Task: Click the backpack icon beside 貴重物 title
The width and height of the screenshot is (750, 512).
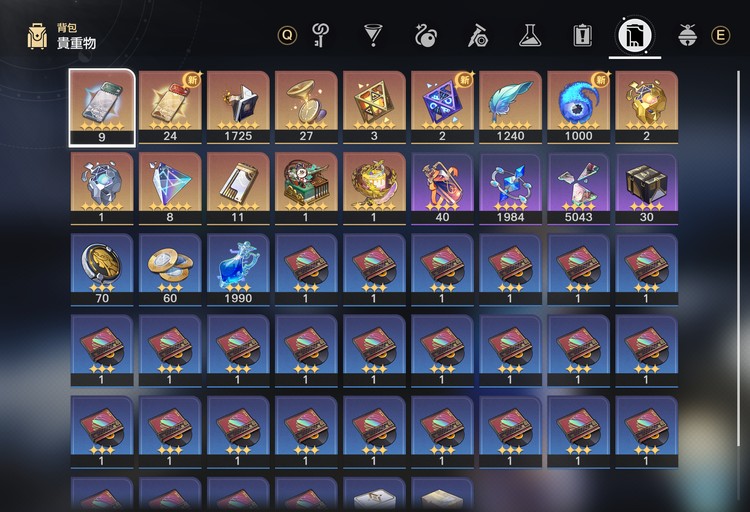Action: (37, 36)
